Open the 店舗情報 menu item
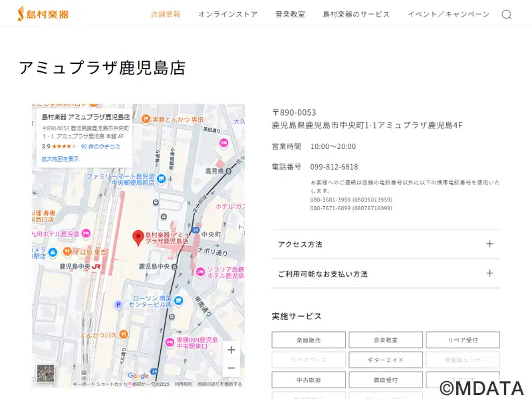 point(166,14)
